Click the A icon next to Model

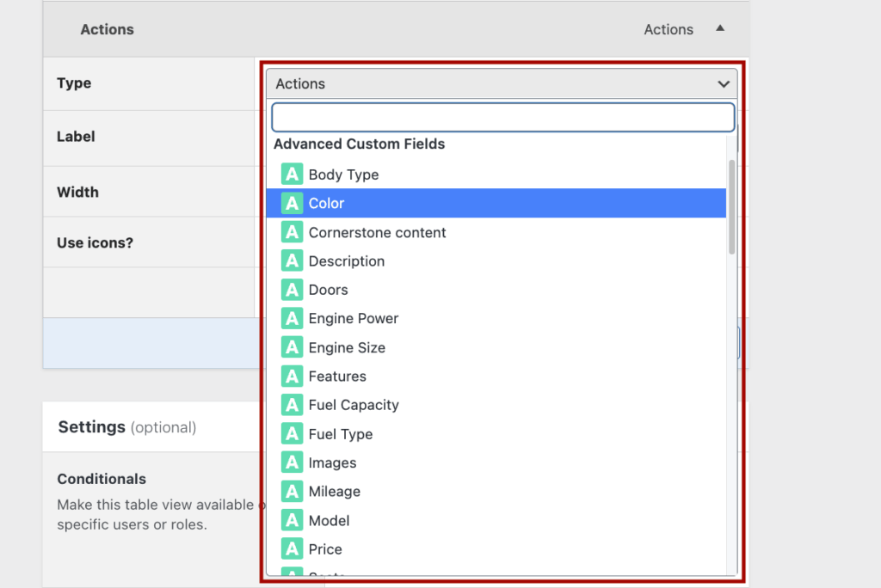pyautogui.click(x=292, y=520)
